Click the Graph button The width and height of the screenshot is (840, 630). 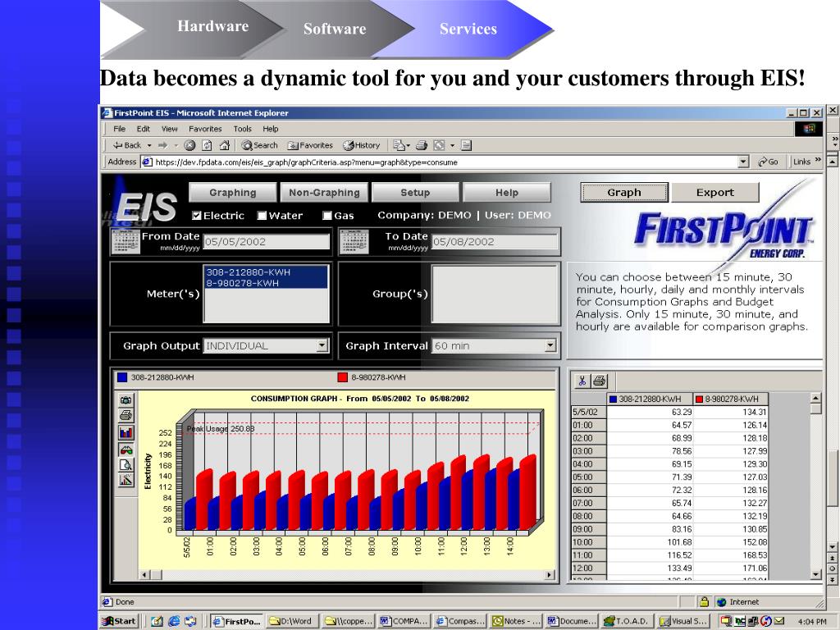tap(624, 192)
